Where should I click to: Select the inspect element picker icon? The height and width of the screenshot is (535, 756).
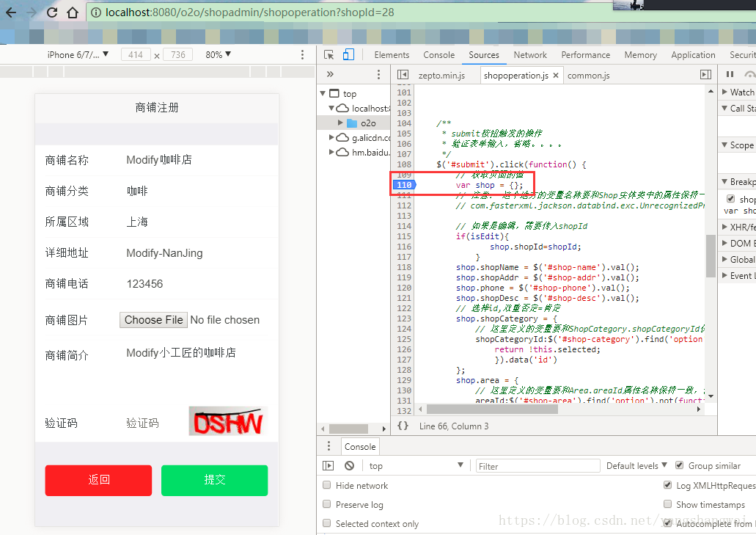(329, 54)
